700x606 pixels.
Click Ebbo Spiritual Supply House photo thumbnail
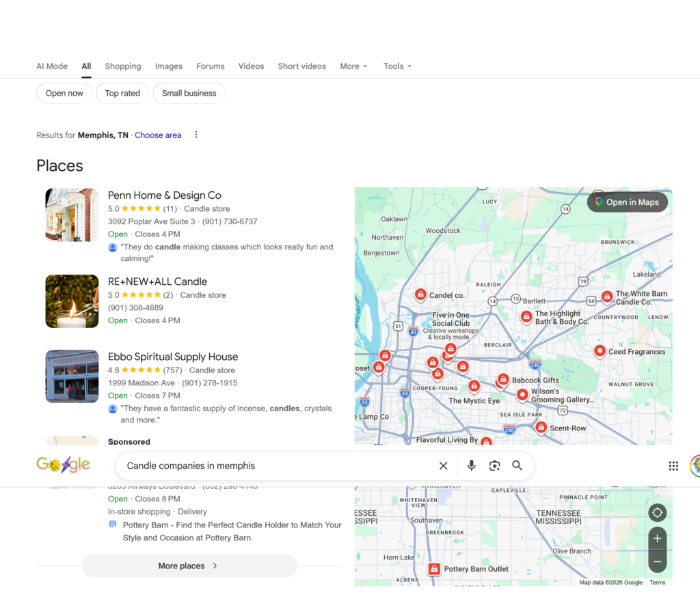point(72,376)
